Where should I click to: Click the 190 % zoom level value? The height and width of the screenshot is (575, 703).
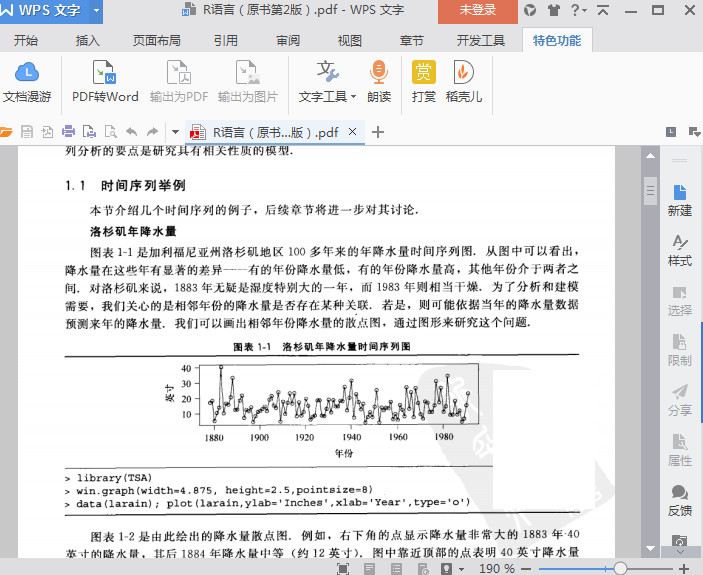pos(497,569)
